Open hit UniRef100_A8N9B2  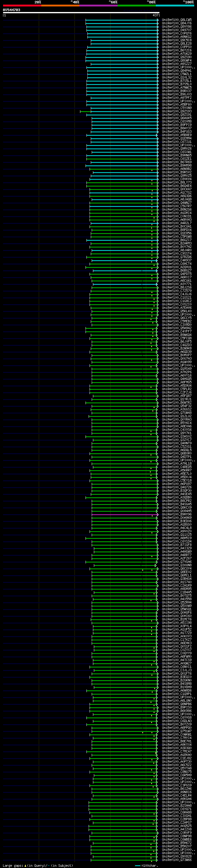click(x=177, y=169)
